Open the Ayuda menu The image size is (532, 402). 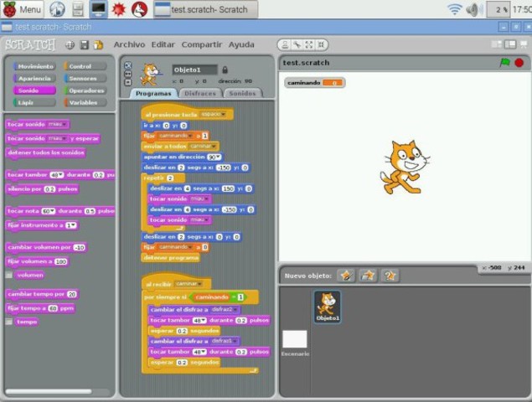[x=241, y=44]
